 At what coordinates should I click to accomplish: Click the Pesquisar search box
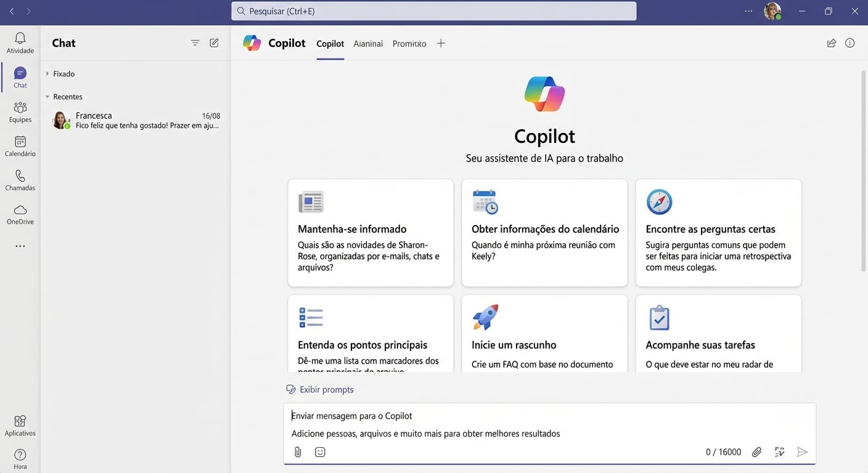pos(433,11)
